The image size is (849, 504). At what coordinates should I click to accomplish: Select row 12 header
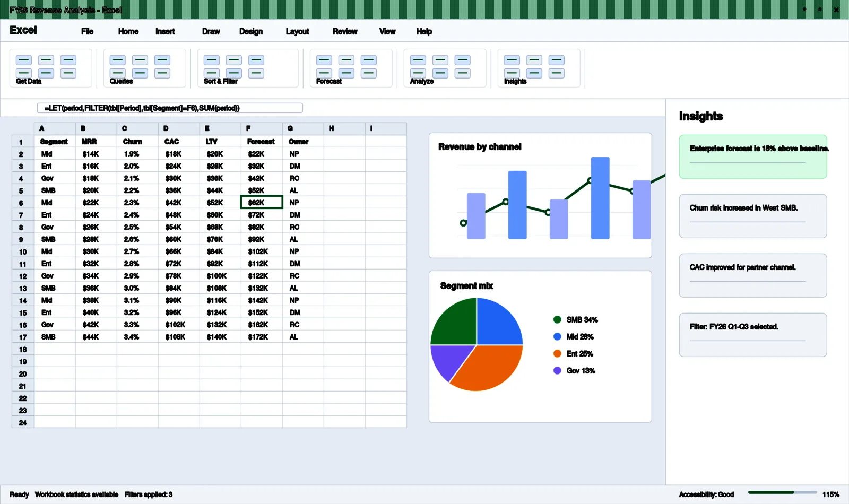pos(23,276)
